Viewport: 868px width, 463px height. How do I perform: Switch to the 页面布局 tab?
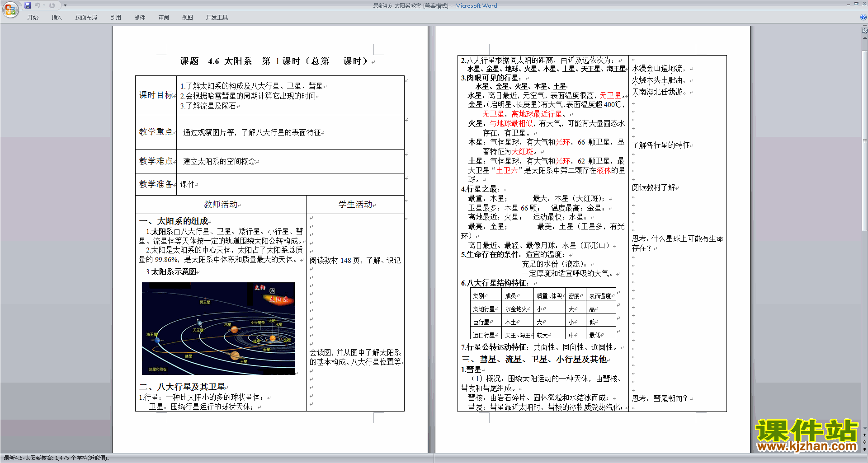[86, 18]
